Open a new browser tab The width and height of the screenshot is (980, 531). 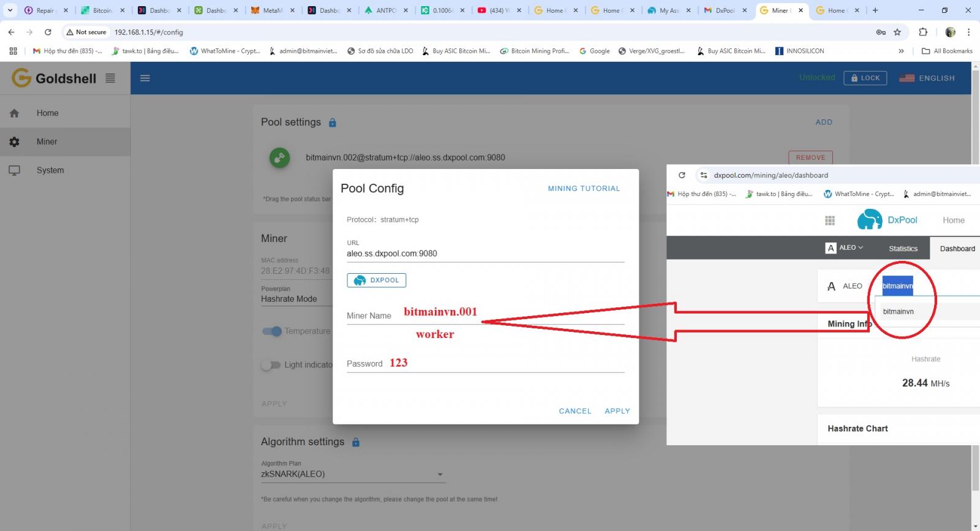tap(875, 10)
